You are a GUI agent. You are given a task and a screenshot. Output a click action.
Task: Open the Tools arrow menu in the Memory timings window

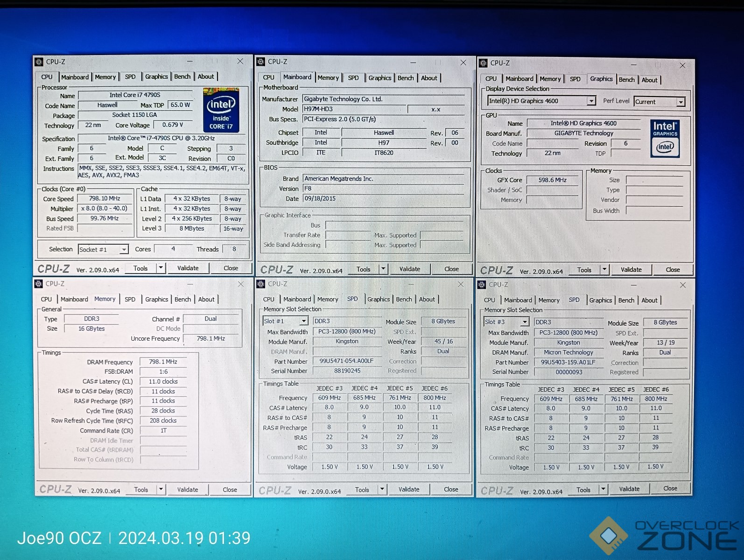point(161,490)
